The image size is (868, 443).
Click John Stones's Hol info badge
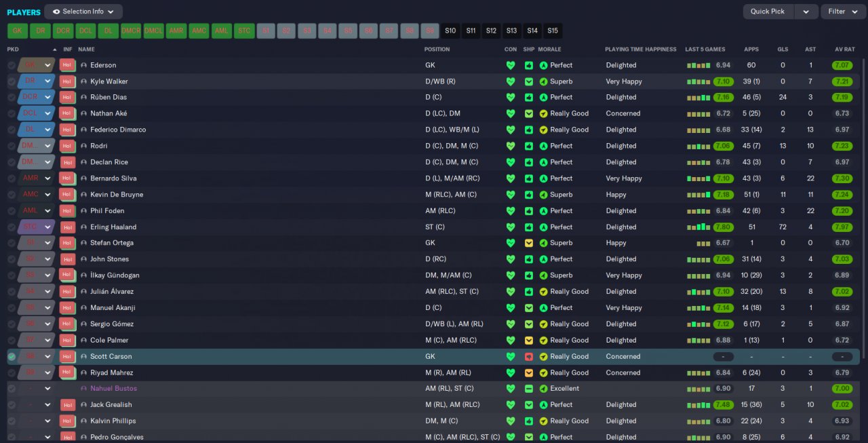click(x=66, y=259)
